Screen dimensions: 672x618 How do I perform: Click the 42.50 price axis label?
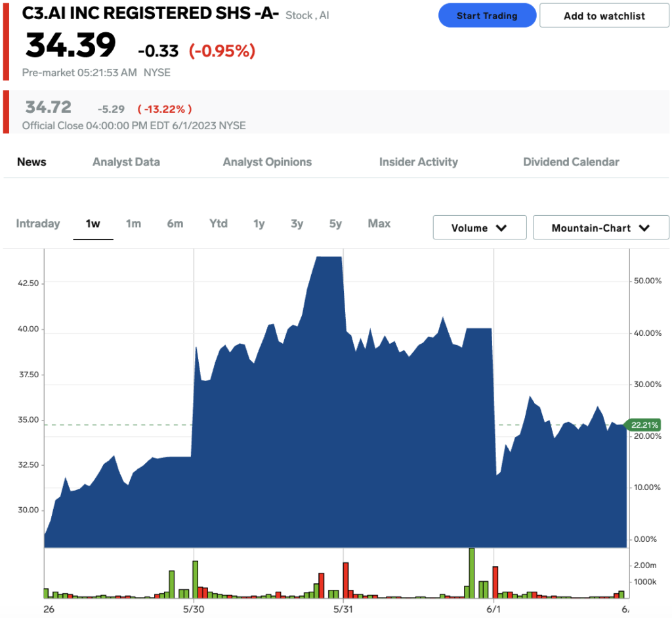point(28,283)
